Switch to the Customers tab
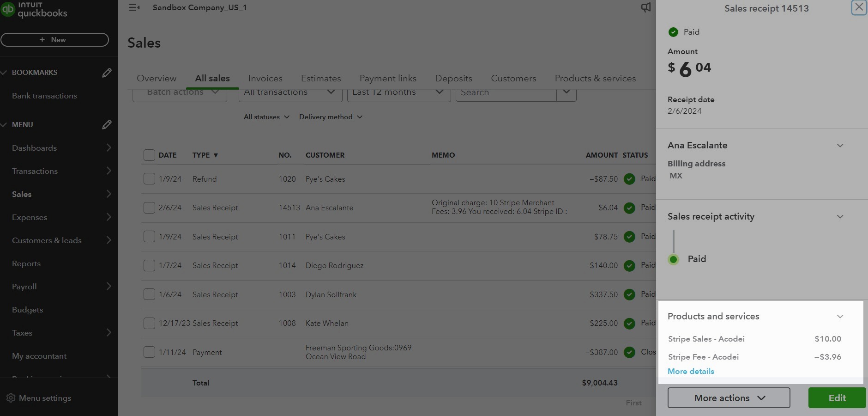 coord(513,79)
